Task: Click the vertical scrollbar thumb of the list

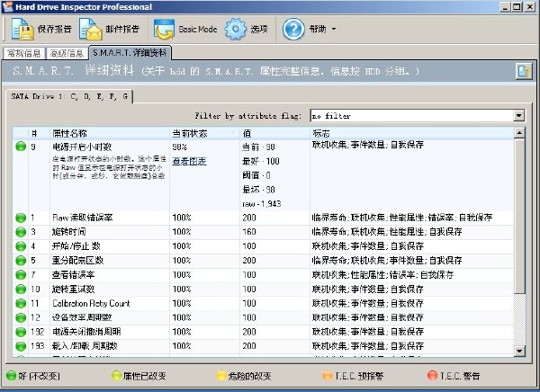Action: (x=519, y=216)
